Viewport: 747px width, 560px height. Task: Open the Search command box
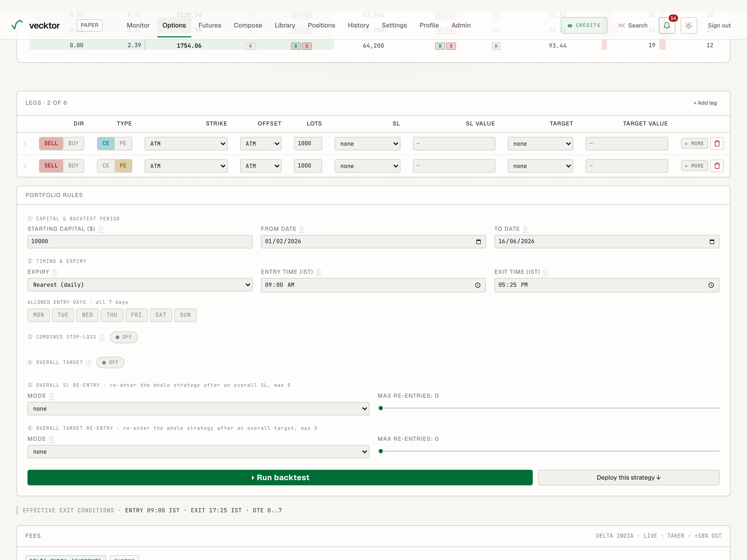[x=633, y=25]
